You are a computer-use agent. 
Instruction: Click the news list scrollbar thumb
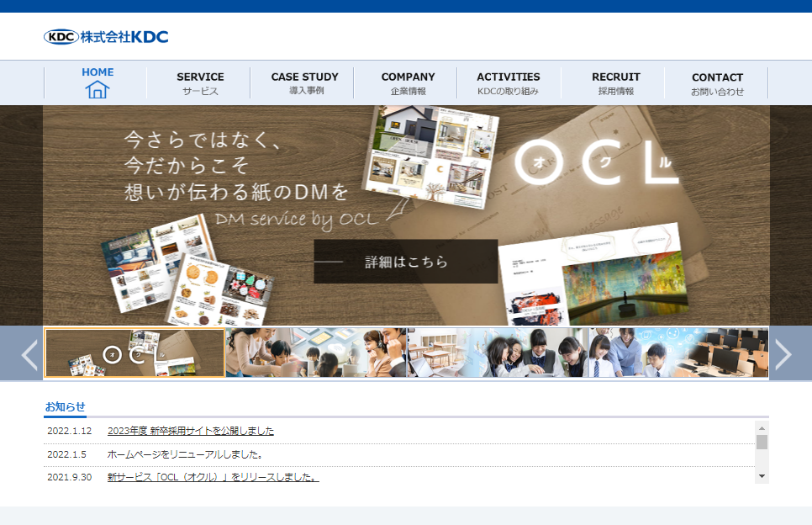click(x=762, y=442)
